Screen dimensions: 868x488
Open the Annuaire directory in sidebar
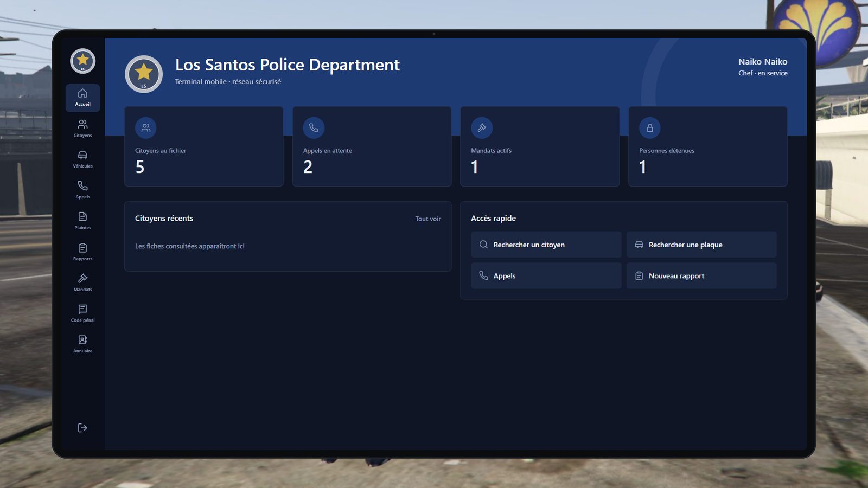(82, 344)
